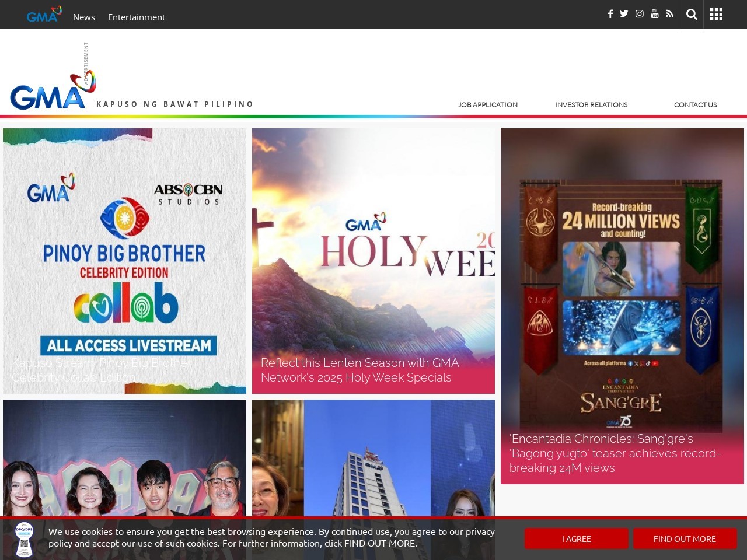
Task: Open GMA YouTube channel icon
Action: click(655, 14)
